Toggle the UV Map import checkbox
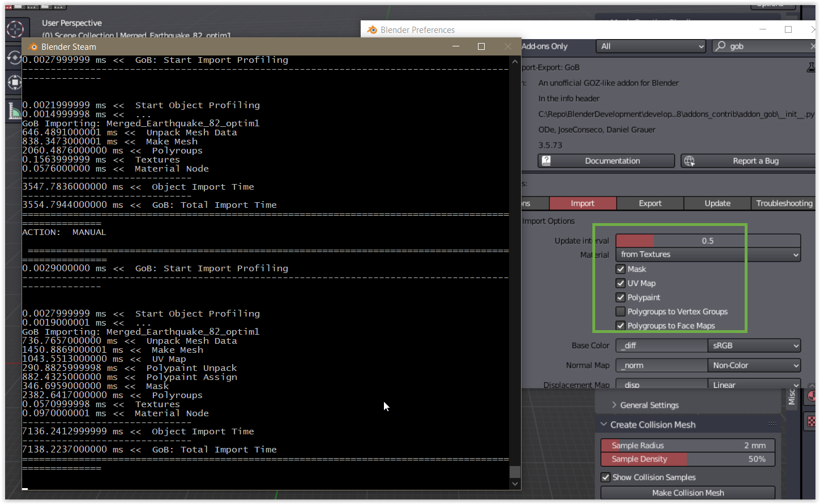This screenshot has height=504, width=820. coord(621,283)
